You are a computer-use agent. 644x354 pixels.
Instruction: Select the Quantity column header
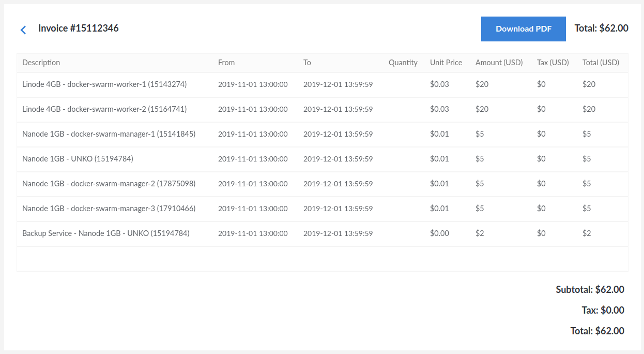(403, 63)
